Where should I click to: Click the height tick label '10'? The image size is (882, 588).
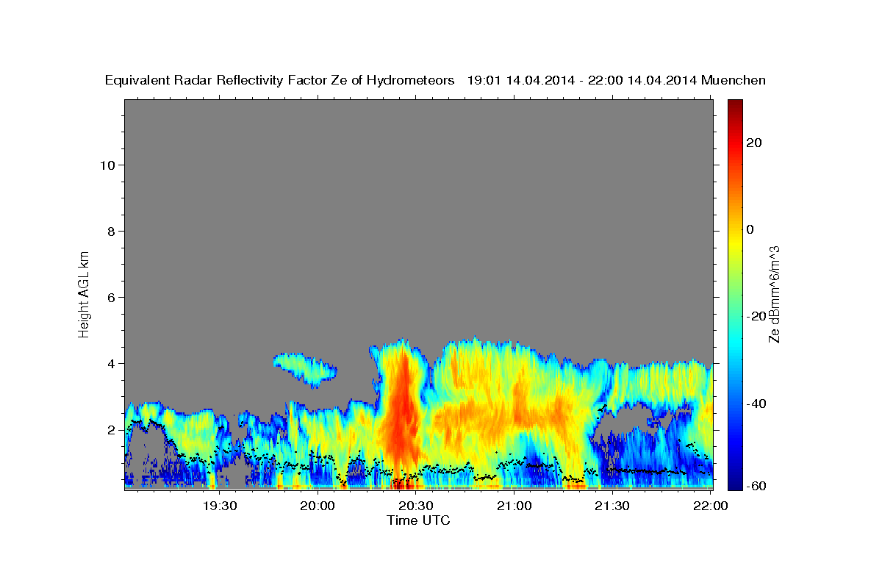[107, 165]
